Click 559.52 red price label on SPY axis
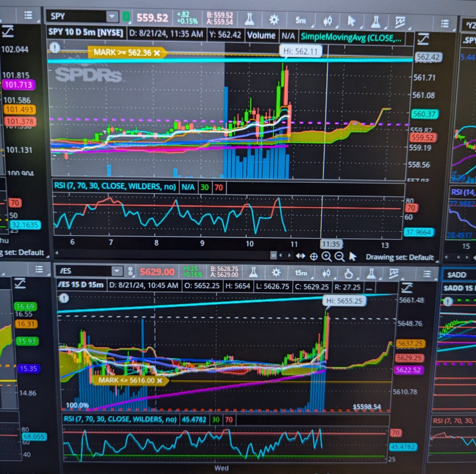This screenshot has height=474, width=476. pos(423,138)
